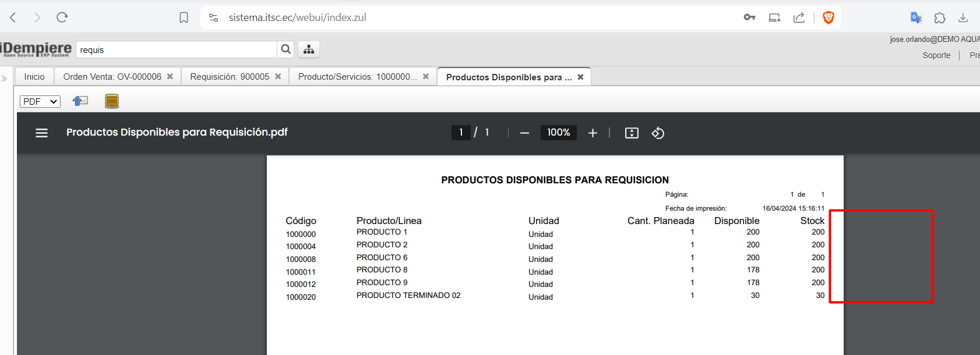
Task: Zoom in the PDF document
Action: click(x=593, y=133)
